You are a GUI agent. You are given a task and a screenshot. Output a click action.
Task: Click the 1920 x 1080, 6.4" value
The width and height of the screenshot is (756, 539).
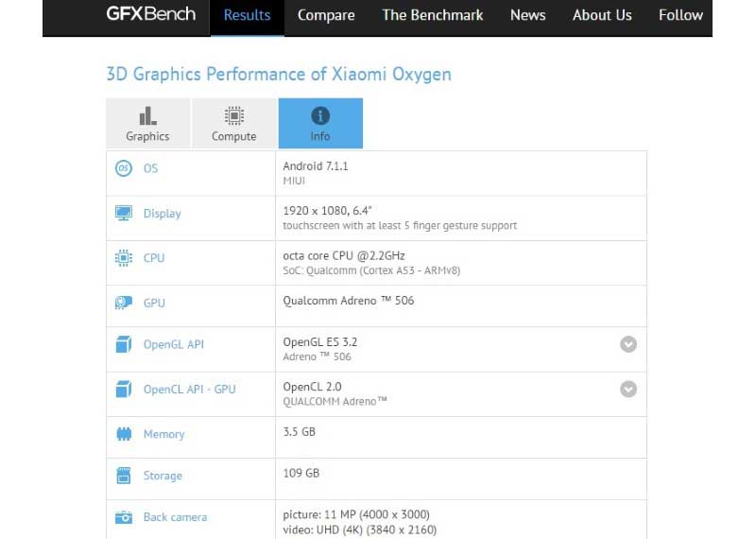(327, 210)
